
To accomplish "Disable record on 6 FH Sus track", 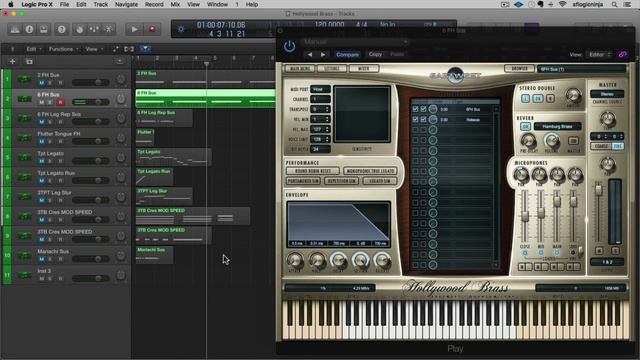I will [60, 102].
